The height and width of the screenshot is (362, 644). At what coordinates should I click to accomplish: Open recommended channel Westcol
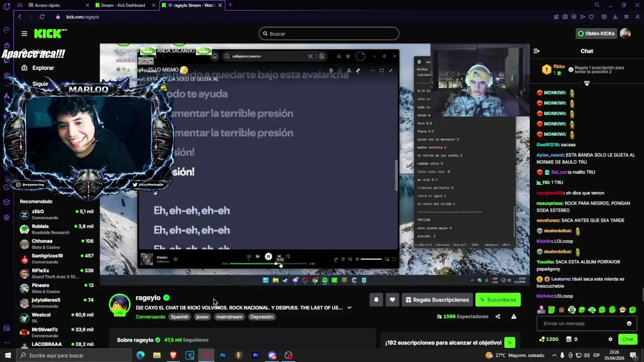[x=56, y=318]
